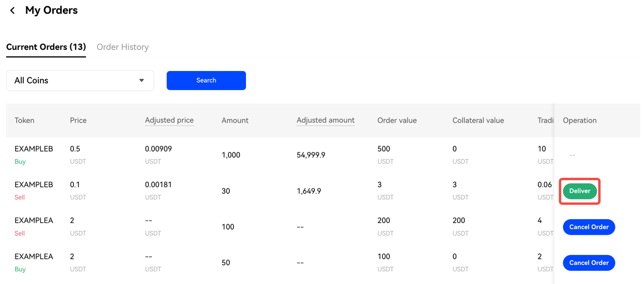Cancel the EXAMPLEA Sell order

[589, 227]
